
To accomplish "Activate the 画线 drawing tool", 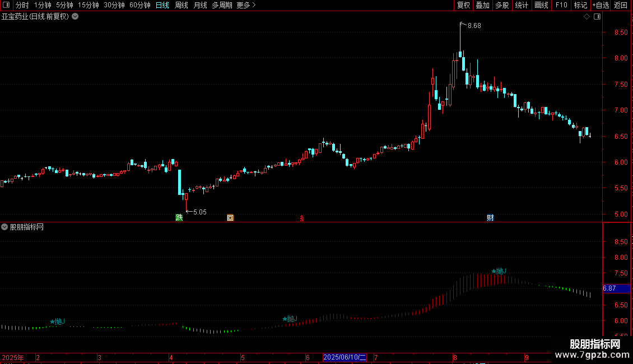I will point(541,5).
